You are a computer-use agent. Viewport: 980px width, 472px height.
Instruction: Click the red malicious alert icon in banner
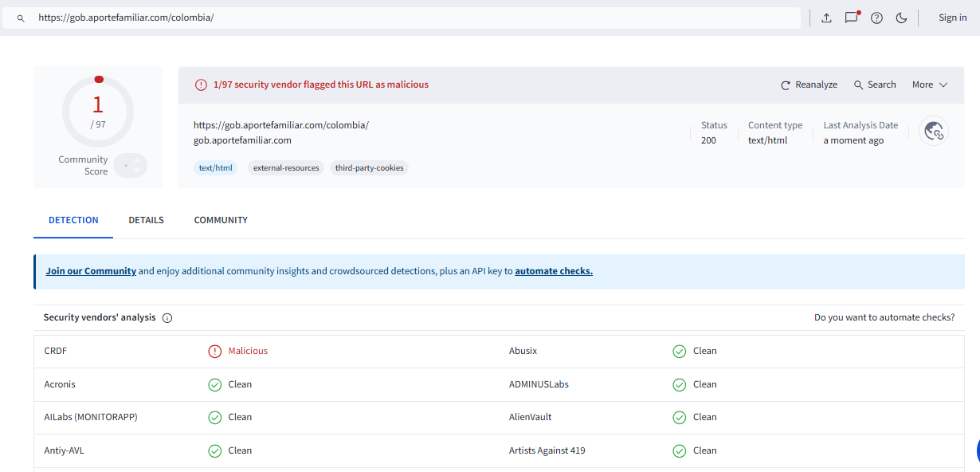[201, 85]
